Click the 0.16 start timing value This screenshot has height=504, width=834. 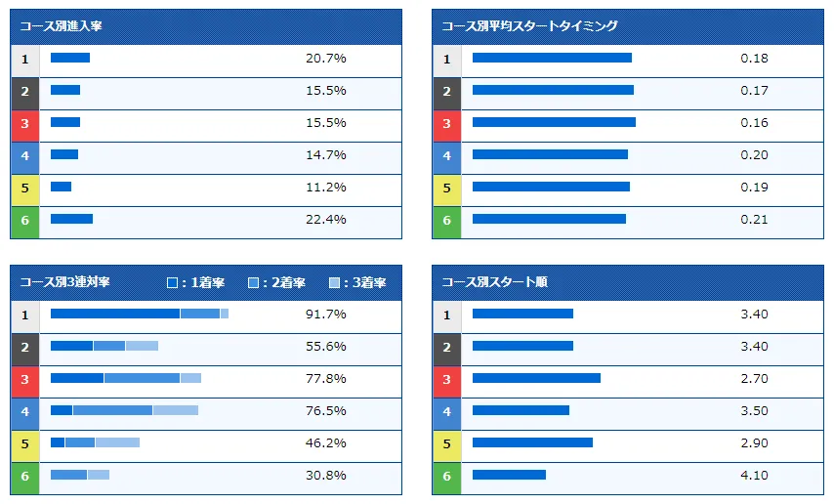[x=754, y=123]
